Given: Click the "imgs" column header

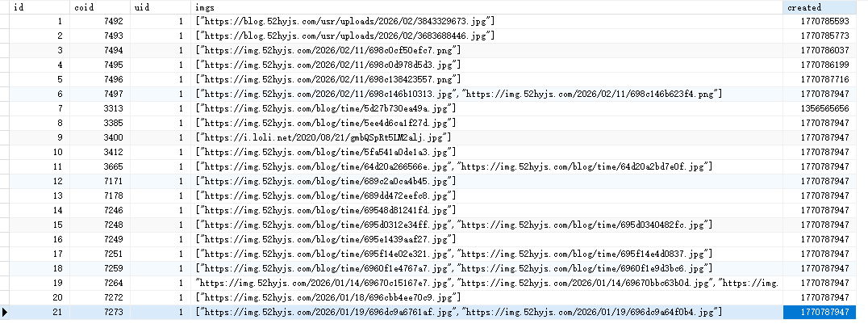Looking at the screenshot, I should coord(487,6).
